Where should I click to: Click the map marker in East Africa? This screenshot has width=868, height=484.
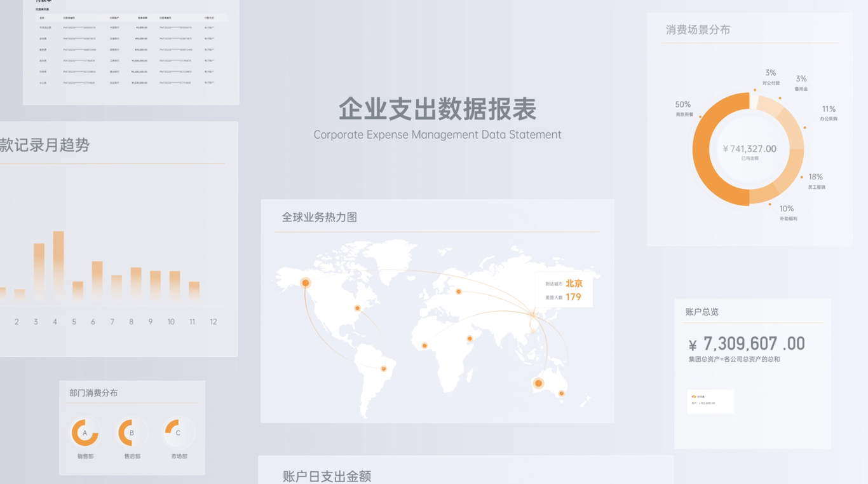[x=470, y=338]
